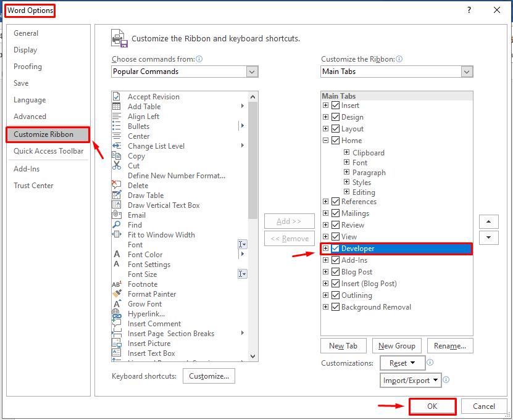Image resolution: width=513 pixels, height=420 pixels.
Task: Open the Quick Access Toolbar category
Action: pyautogui.click(x=48, y=151)
